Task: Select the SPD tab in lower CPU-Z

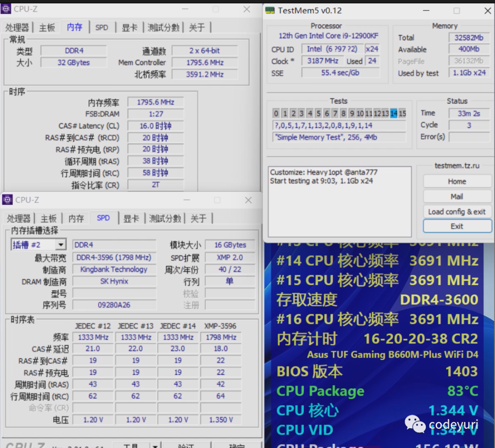Action: (103, 218)
